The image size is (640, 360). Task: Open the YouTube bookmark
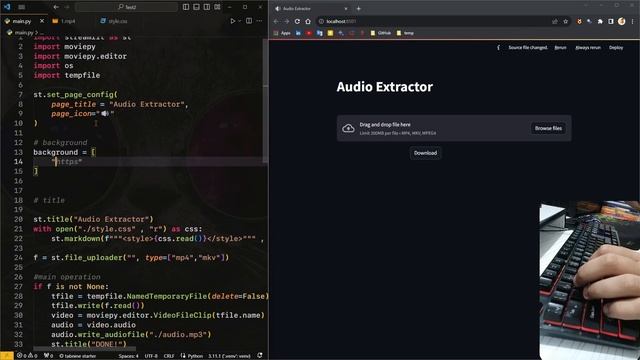click(x=309, y=33)
